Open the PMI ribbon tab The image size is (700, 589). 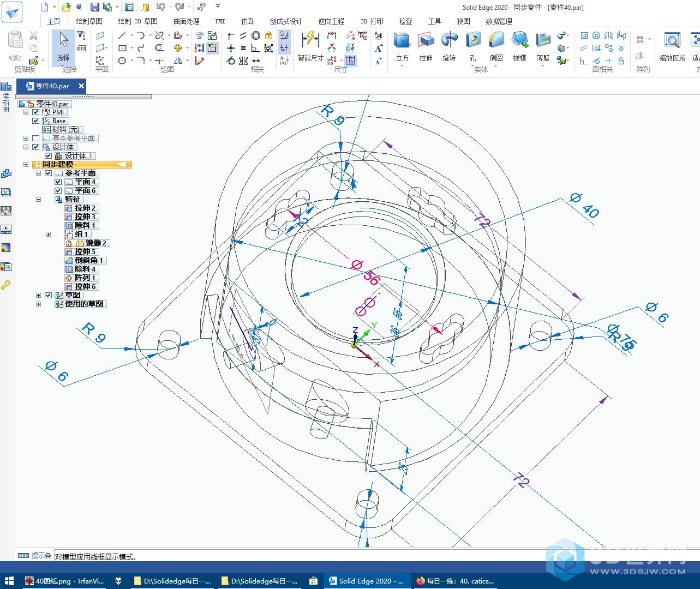220,21
